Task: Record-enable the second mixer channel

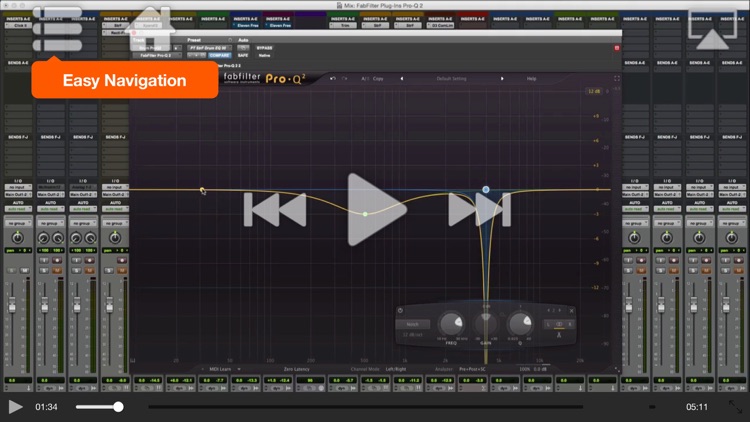Action: [x=57, y=260]
